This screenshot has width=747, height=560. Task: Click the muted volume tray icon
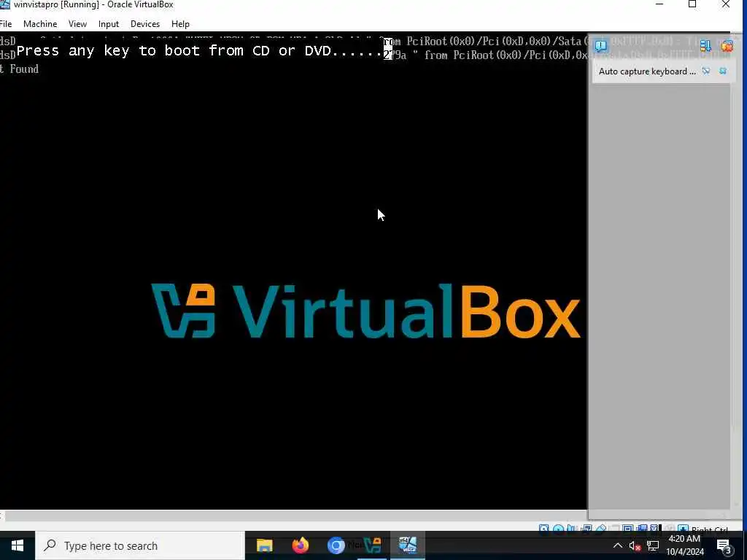point(635,545)
